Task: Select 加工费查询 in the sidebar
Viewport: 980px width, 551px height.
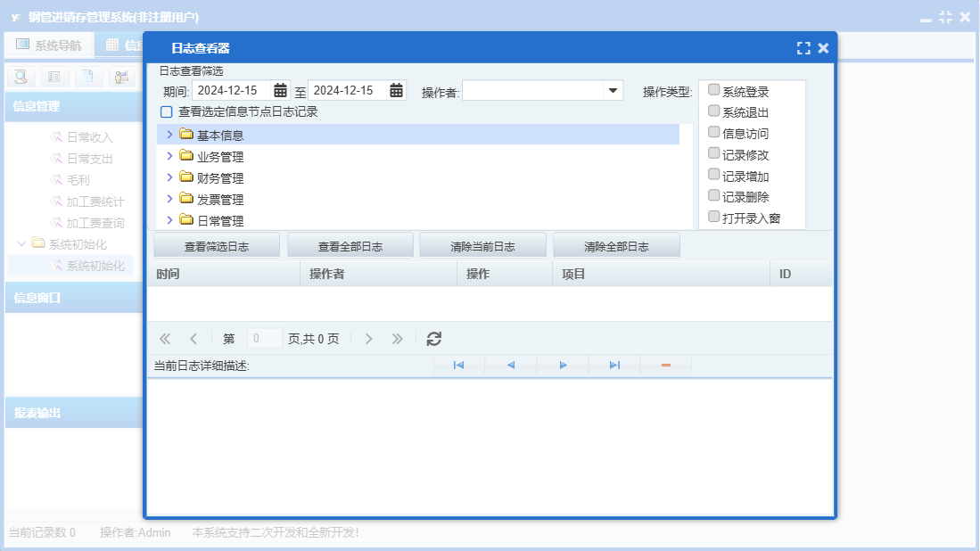Action: 95,223
